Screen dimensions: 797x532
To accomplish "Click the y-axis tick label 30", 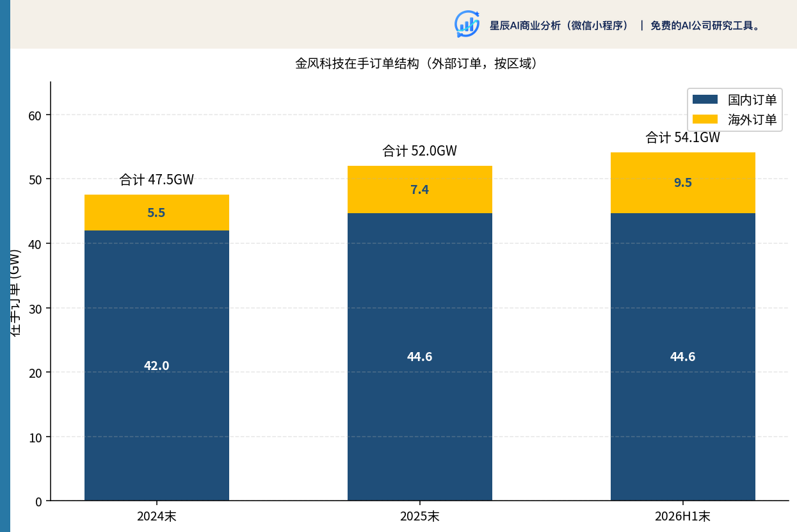I will click(35, 309).
